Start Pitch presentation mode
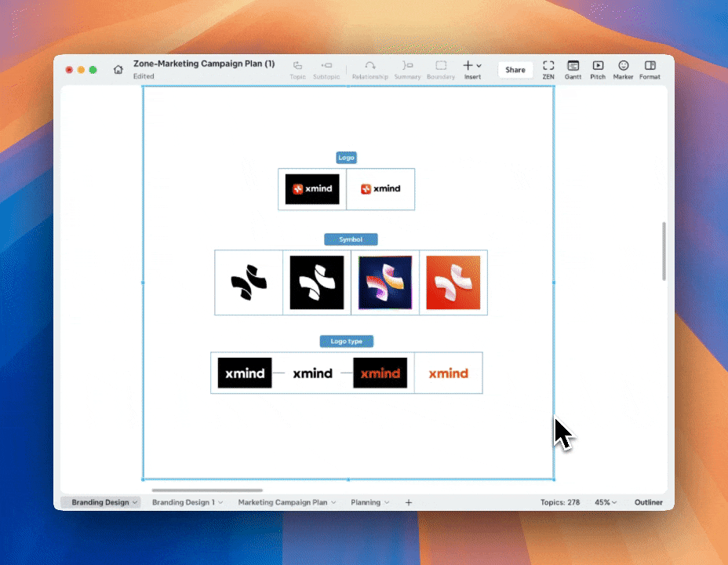728x565 pixels. [598, 70]
